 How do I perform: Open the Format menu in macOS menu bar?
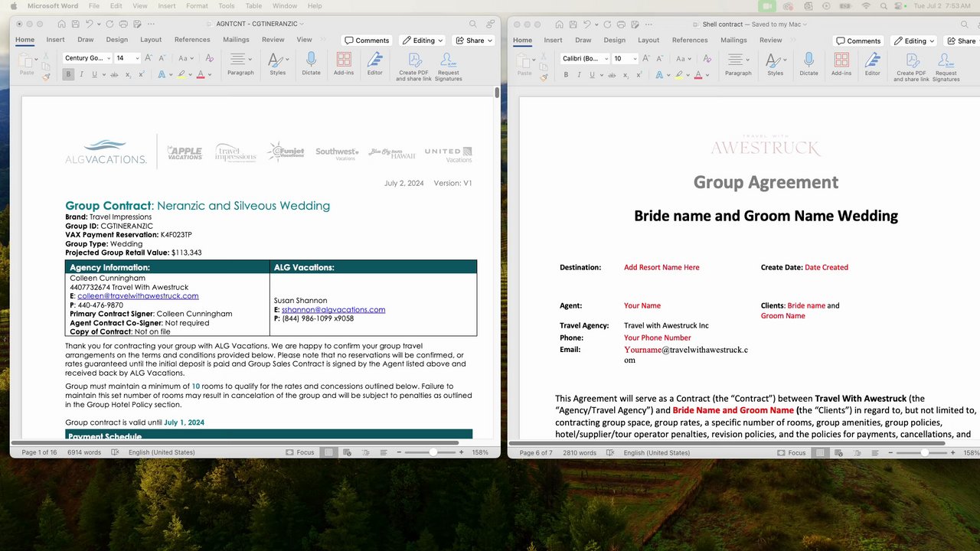(197, 6)
